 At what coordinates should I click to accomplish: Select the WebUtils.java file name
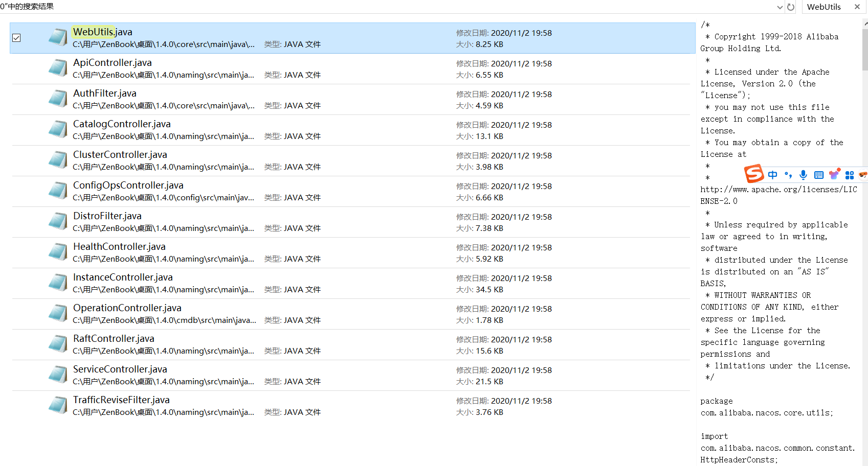click(103, 32)
